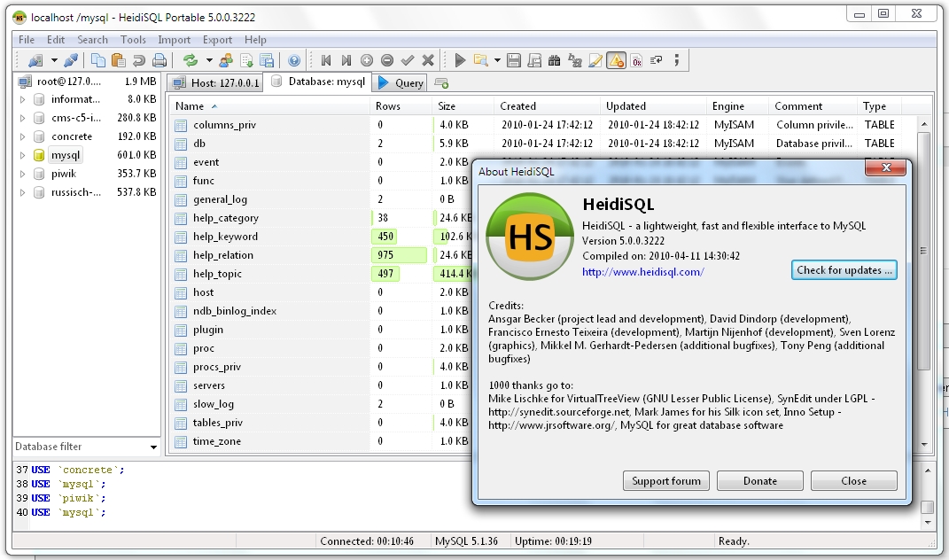Click the Donate button
949x560 pixels.
point(759,480)
